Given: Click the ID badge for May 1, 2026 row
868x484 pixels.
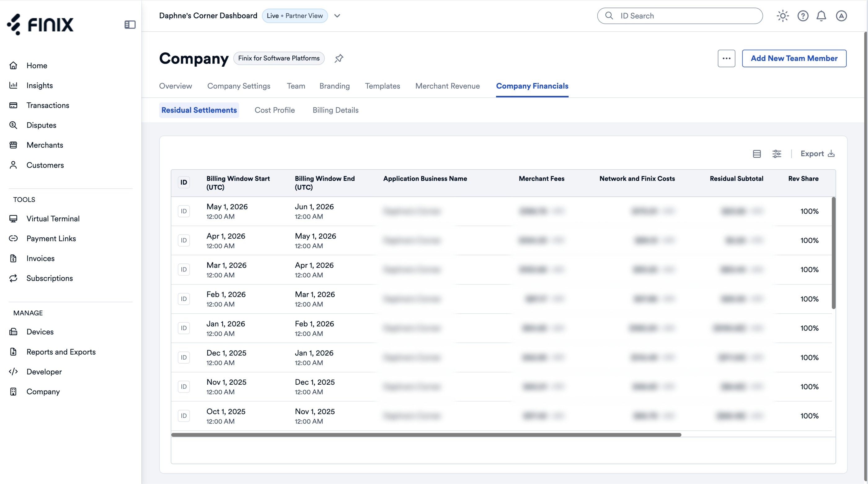Looking at the screenshot, I should point(184,211).
